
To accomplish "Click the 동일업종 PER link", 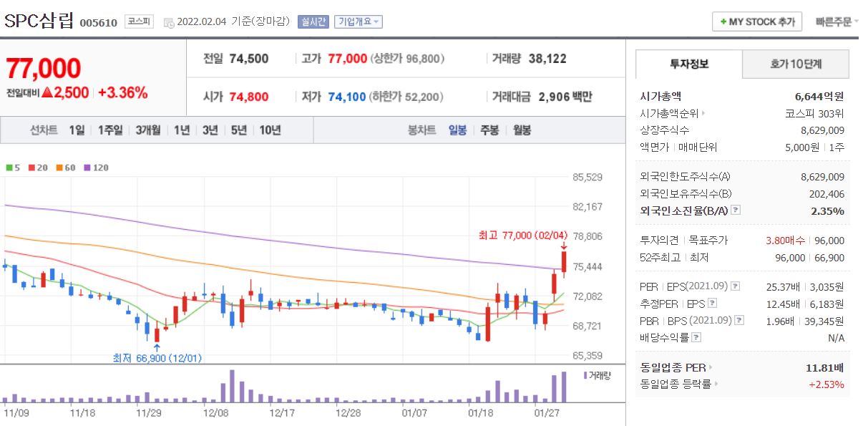I will (x=673, y=367).
